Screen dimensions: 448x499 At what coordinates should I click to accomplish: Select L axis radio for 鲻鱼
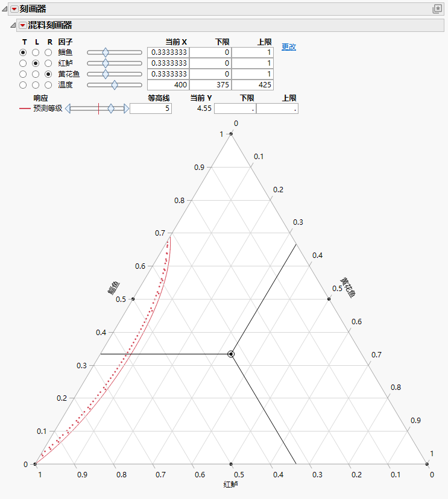tap(36, 52)
